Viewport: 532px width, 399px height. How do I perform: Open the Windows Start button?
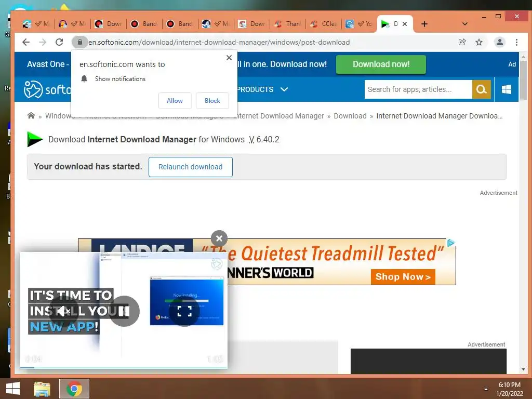(13, 389)
